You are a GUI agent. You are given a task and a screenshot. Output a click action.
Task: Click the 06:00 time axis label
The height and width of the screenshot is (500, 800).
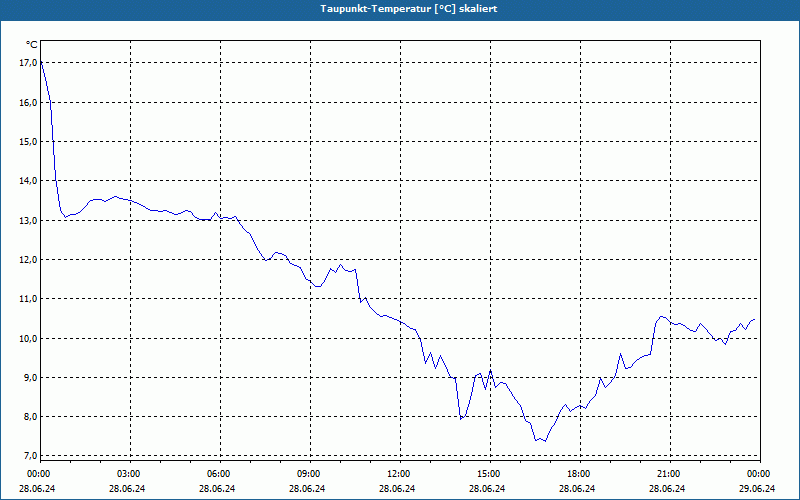tap(220, 474)
